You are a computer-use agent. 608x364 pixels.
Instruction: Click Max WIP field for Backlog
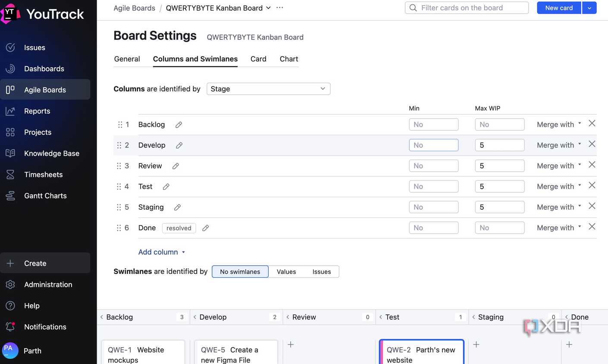pyautogui.click(x=499, y=125)
